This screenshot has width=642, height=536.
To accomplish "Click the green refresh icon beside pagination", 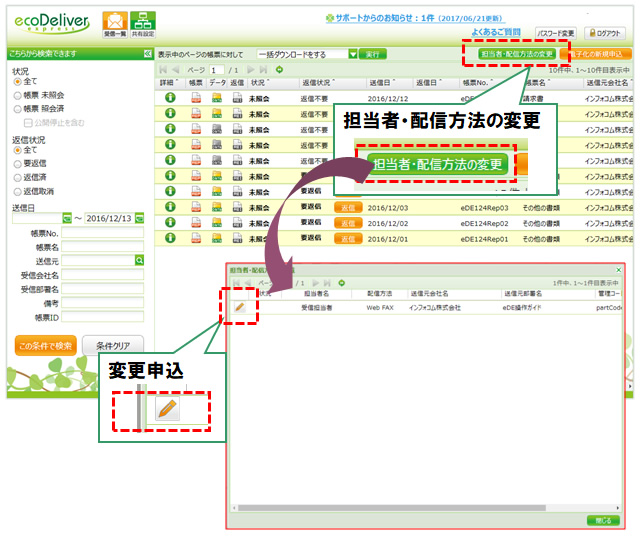I will tap(279, 70).
